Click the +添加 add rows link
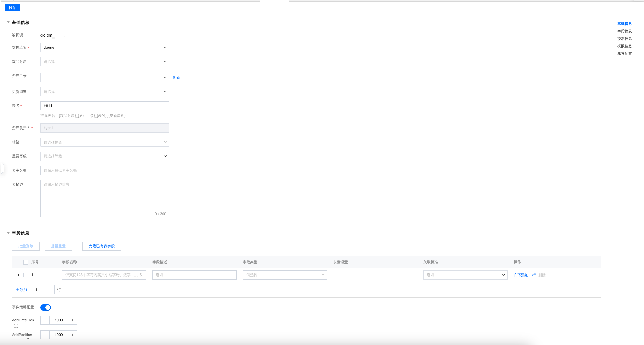The image size is (644, 345). [22, 290]
